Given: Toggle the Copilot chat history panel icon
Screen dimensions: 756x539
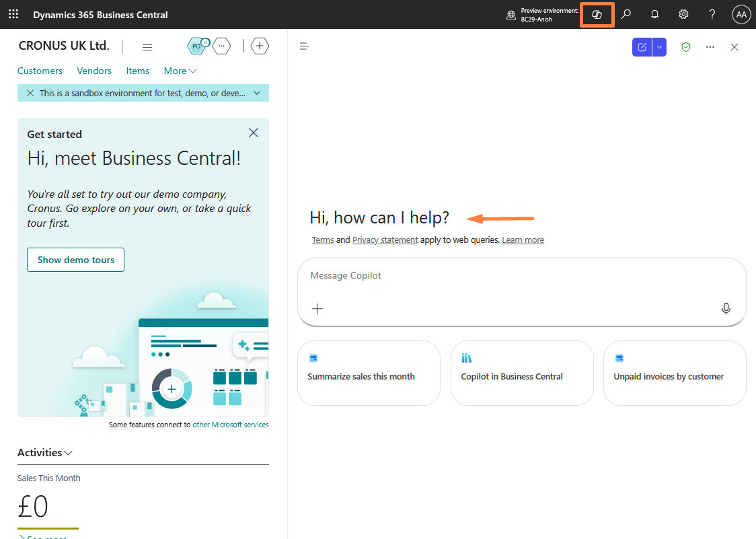Looking at the screenshot, I should tap(304, 46).
